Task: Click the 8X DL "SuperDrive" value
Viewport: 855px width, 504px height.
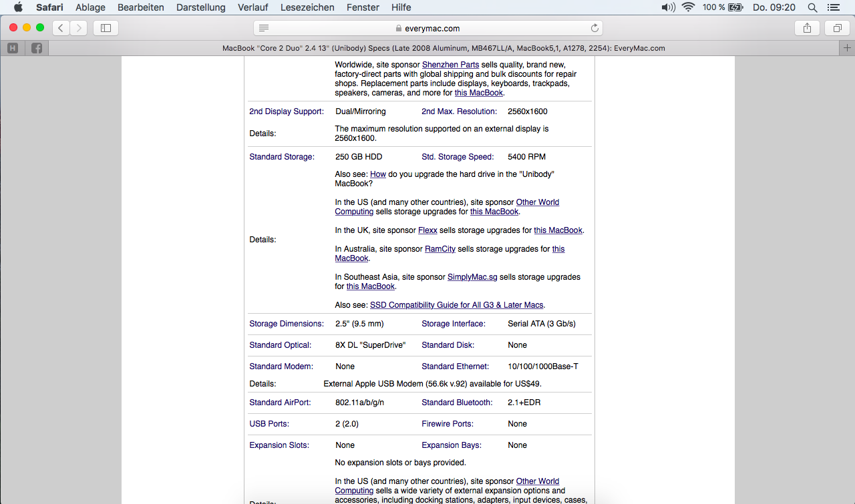Action: coord(371,345)
